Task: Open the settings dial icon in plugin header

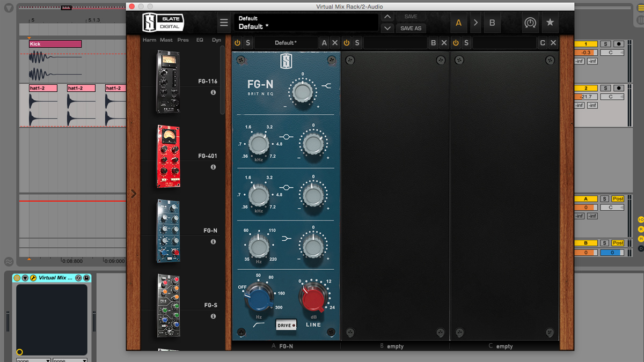Action: click(530, 23)
